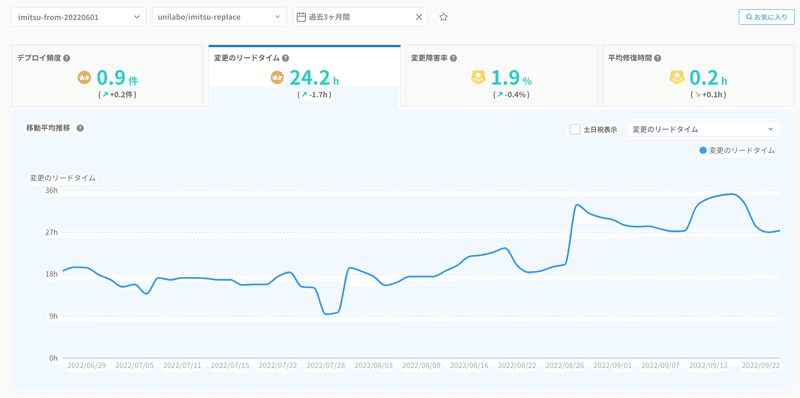Click the 移動平均推移 heading
The height and width of the screenshot is (398, 800).
(x=47, y=129)
